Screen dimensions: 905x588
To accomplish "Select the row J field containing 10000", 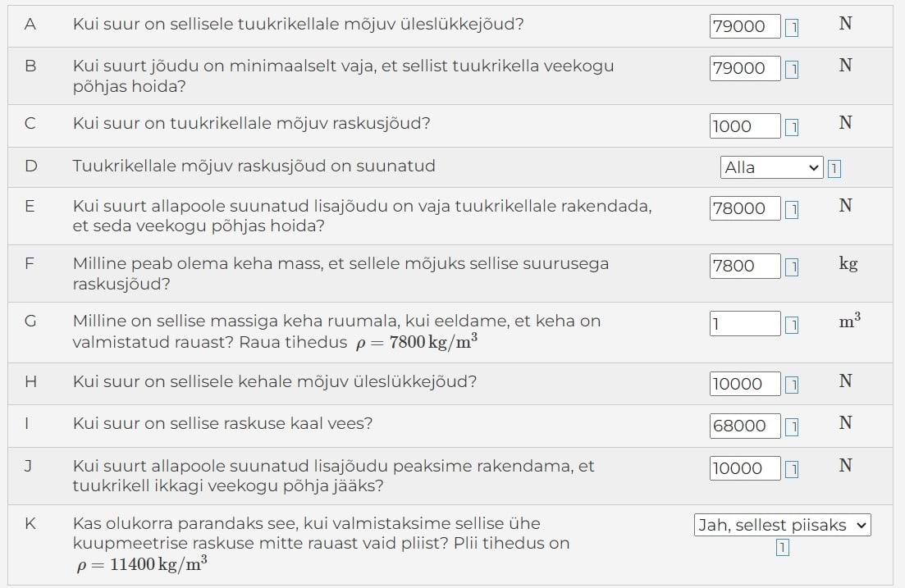I will point(745,468).
